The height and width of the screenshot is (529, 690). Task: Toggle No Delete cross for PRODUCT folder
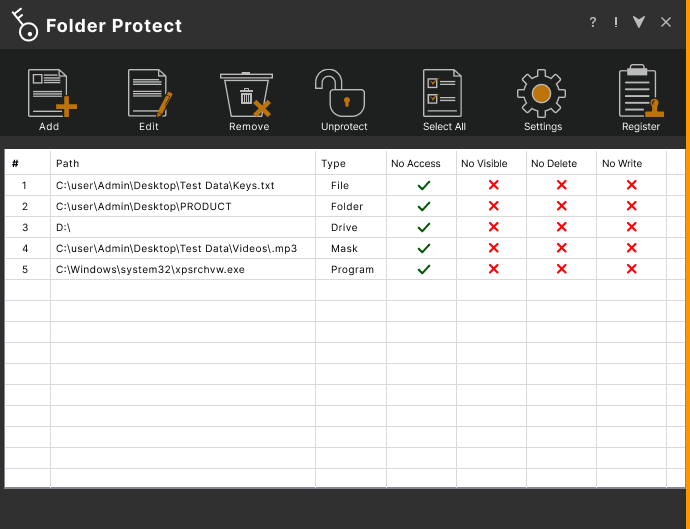coord(562,206)
